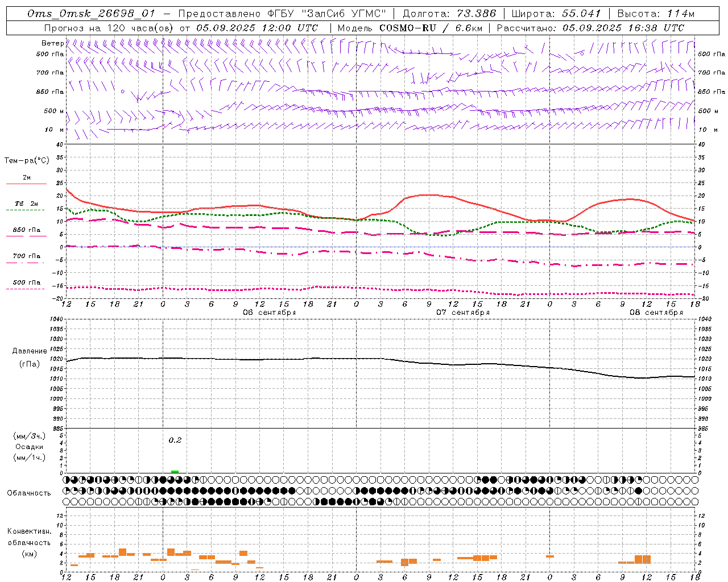Click the Осадки precipitation label
The height and width of the screenshot is (582, 728).
[30, 447]
